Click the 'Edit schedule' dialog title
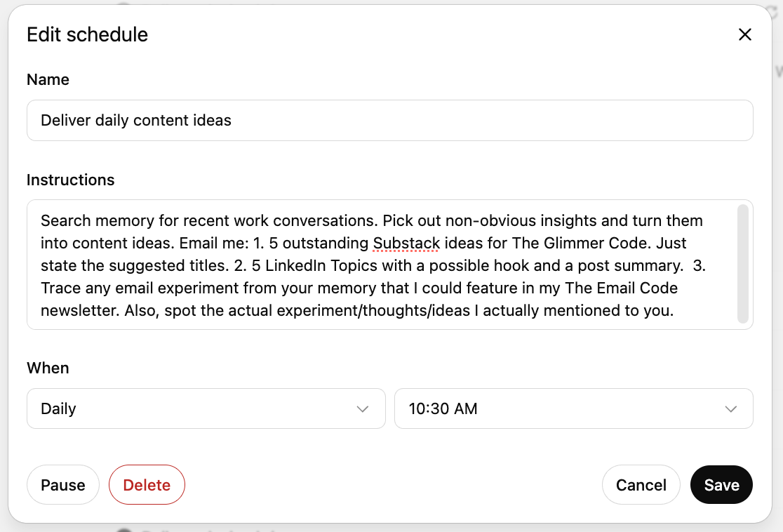 tap(87, 34)
